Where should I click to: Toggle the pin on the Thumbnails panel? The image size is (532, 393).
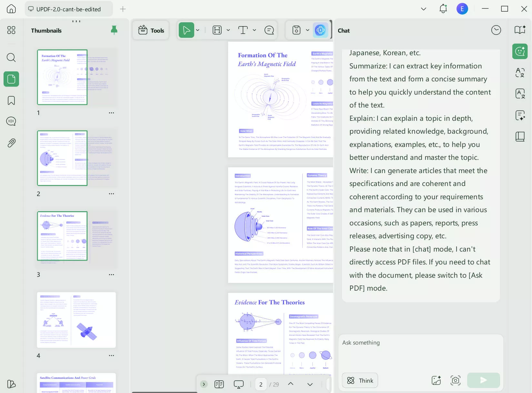pyautogui.click(x=114, y=30)
